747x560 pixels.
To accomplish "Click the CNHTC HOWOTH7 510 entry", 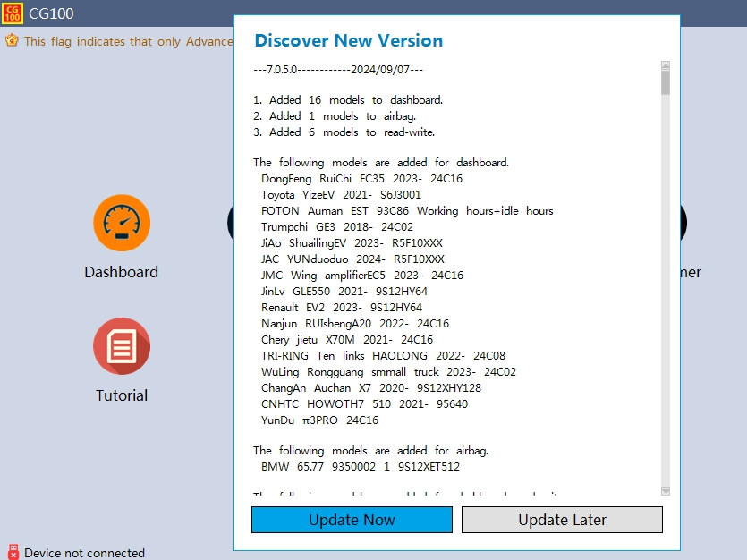I will [x=364, y=404].
